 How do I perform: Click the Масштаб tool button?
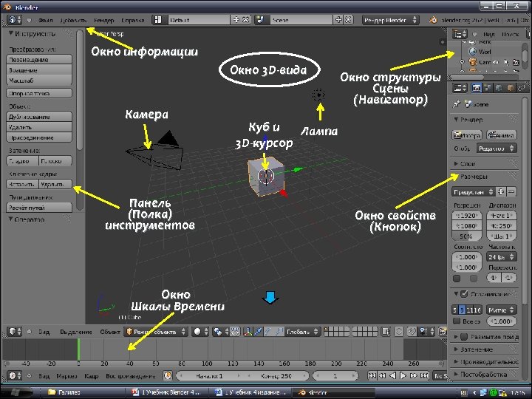pyautogui.click(x=39, y=81)
